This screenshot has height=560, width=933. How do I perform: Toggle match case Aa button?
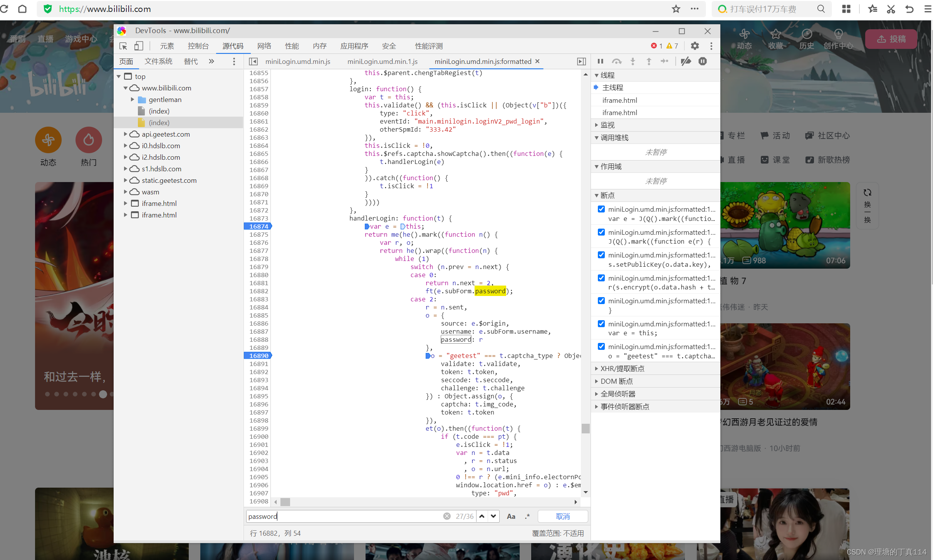click(x=511, y=517)
